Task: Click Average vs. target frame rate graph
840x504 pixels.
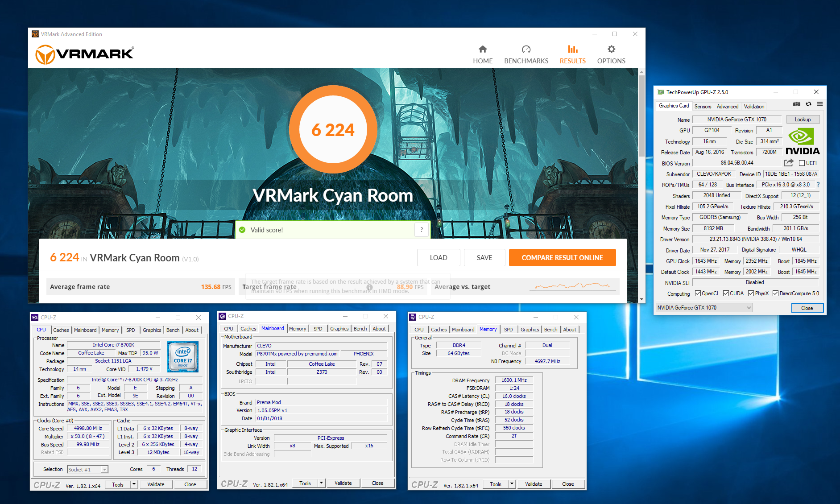Action: [572, 286]
